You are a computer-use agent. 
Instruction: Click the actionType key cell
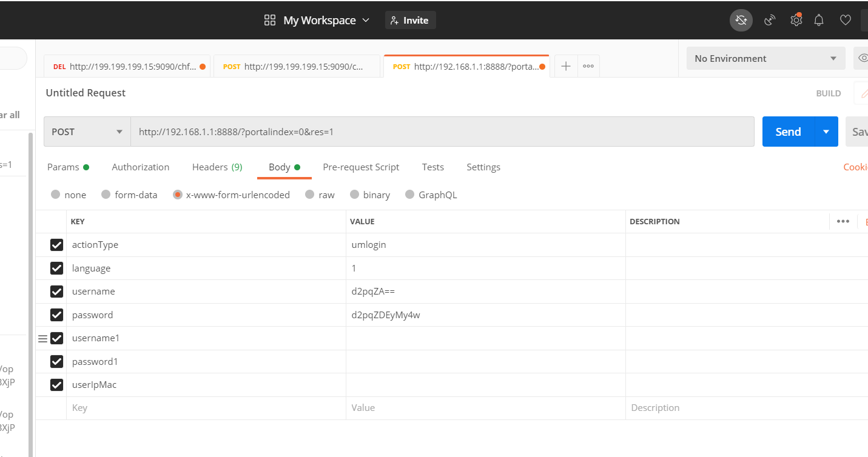[206, 245]
